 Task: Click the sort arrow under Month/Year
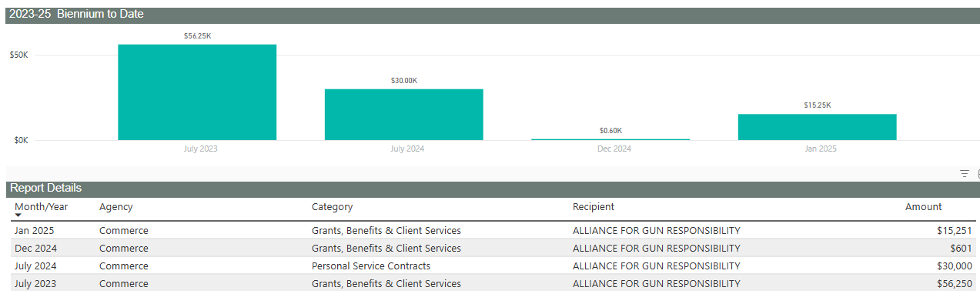pyautogui.click(x=18, y=216)
